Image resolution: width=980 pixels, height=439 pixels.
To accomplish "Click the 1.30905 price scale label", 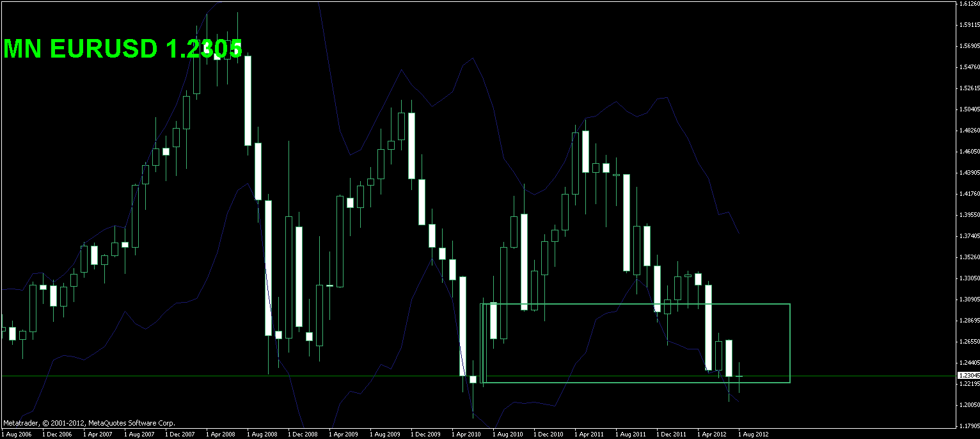I will click(968, 299).
